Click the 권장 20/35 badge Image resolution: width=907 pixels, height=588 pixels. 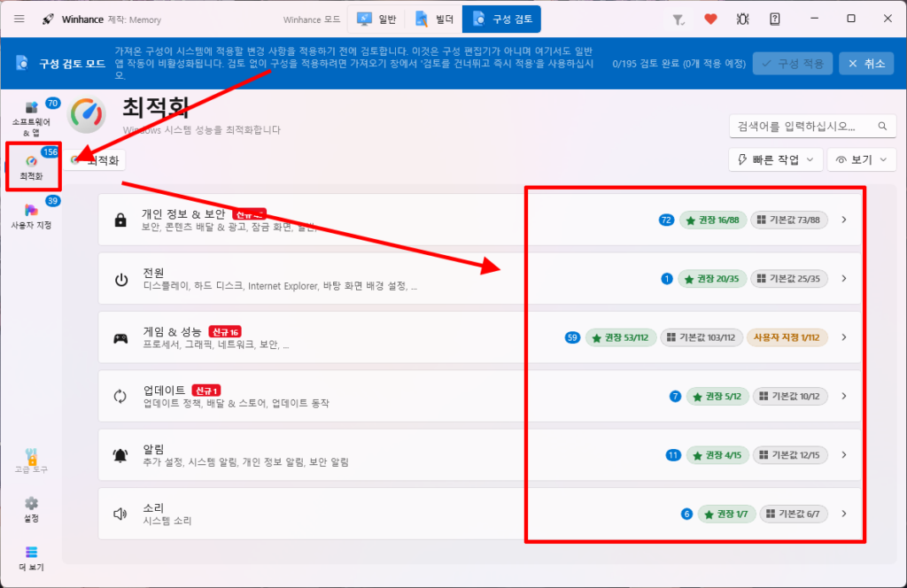pos(712,279)
